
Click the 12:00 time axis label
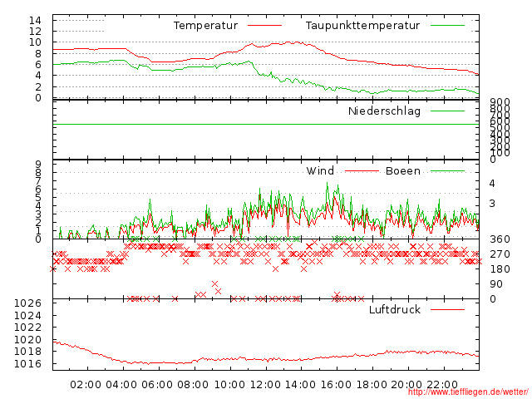265,385
